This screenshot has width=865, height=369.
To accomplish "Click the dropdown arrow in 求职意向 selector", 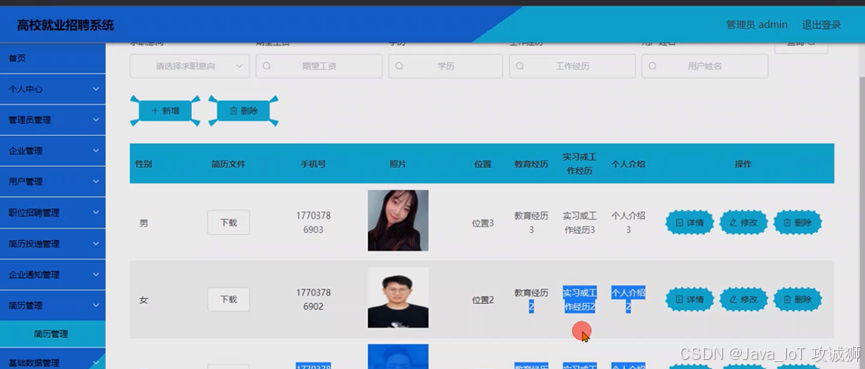I will pyautogui.click(x=239, y=66).
